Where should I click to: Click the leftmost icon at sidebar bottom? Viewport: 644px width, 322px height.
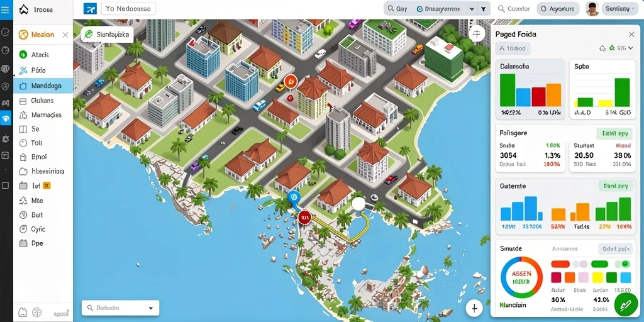tap(23, 312)
